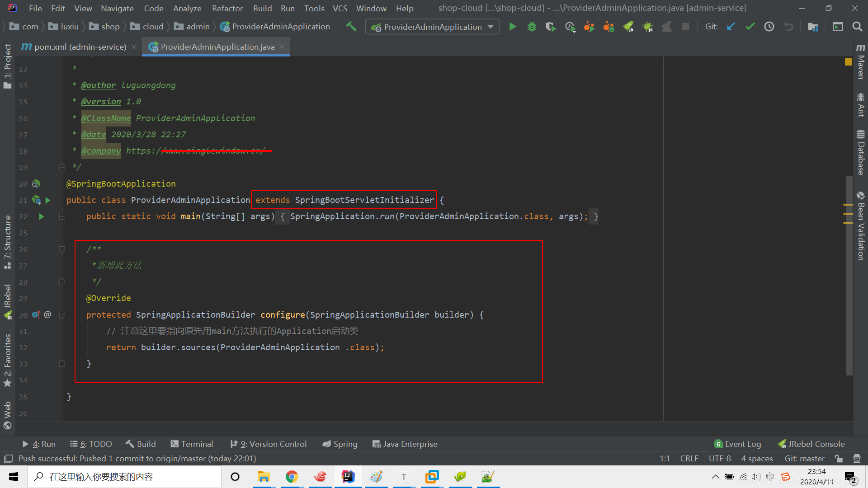
Task: Click override gutter icon on line 30
Action: coord(36,314)
